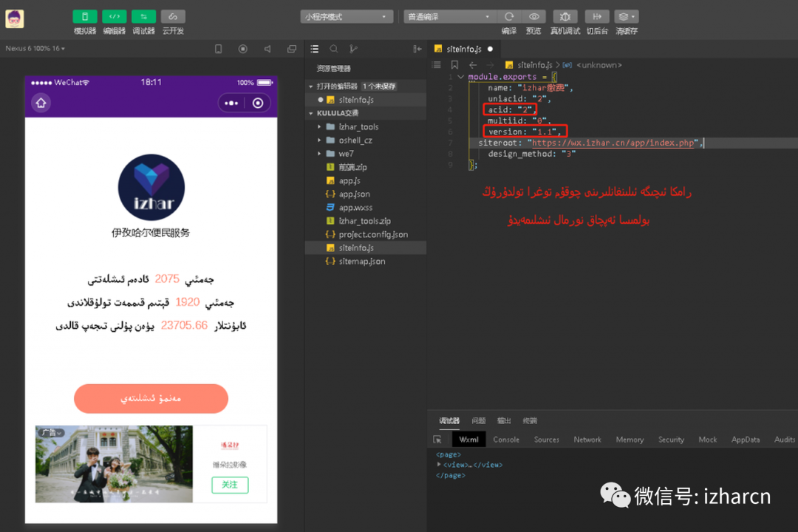
Task: Fold module.exports block chevron
Action: point(460,77)
